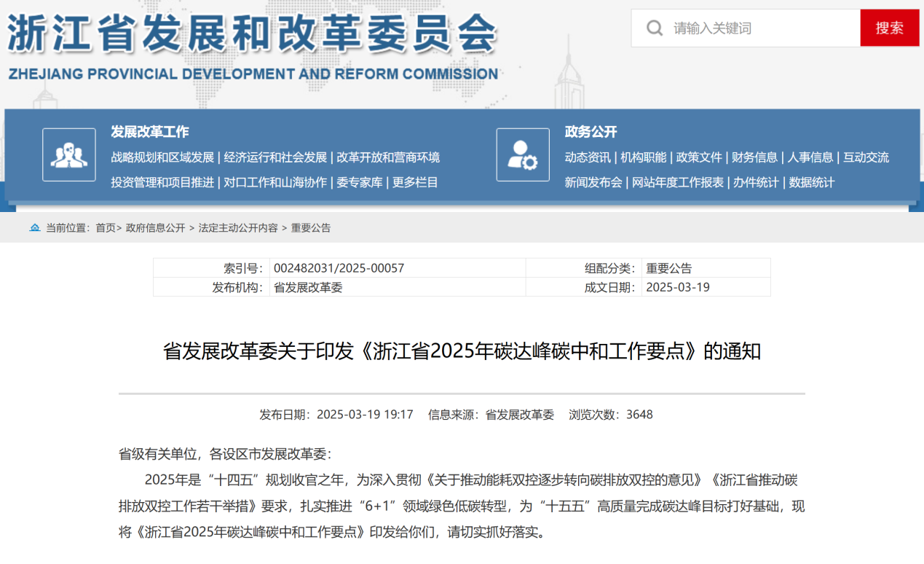Open 投资管理和项目推进 section

click(162, 182)
